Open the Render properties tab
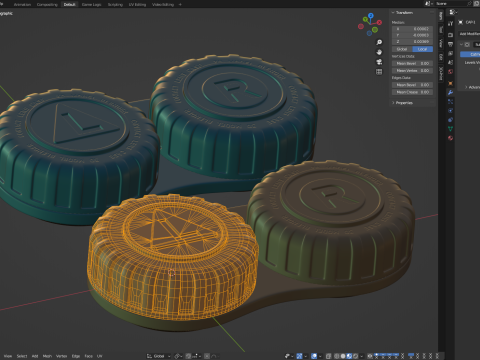This screenshot has height=360, width=480. pos(451,35)
